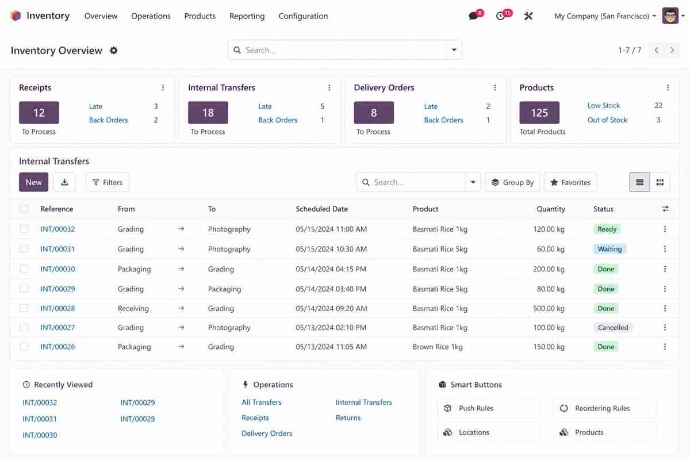Open the Reordering Rules smart button
690x460 pixels.
(605, 408)
